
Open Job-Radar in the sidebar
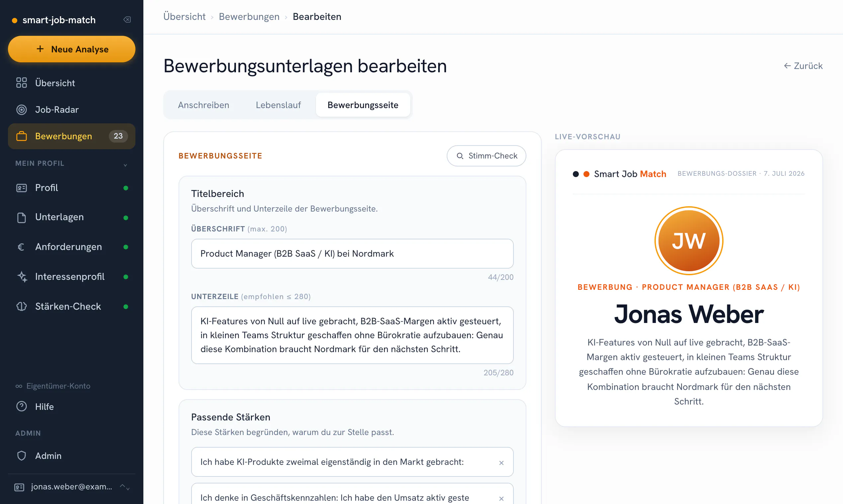point(72,109)
